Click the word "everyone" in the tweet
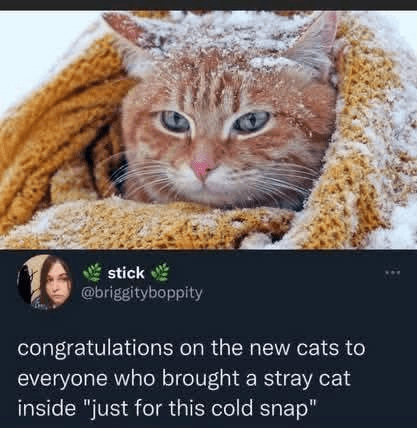Image resolution: width=417 pixels, height=428 pixels. point(63,379)
